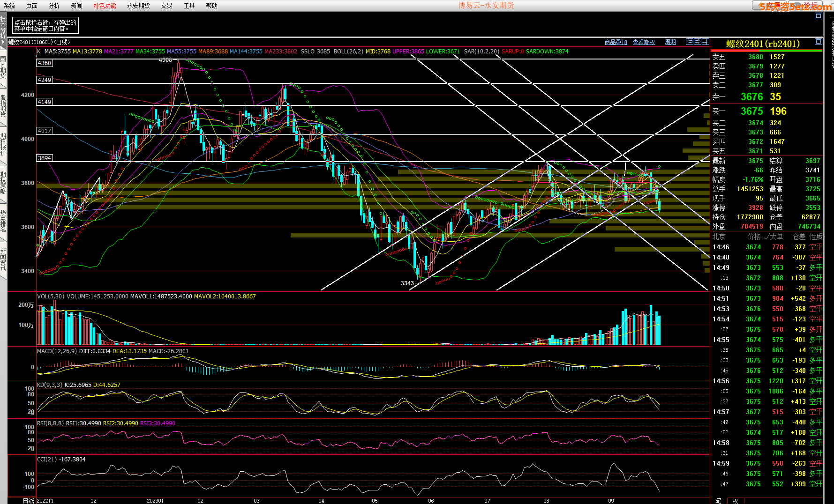Click the 商品叠加 link

616,42
